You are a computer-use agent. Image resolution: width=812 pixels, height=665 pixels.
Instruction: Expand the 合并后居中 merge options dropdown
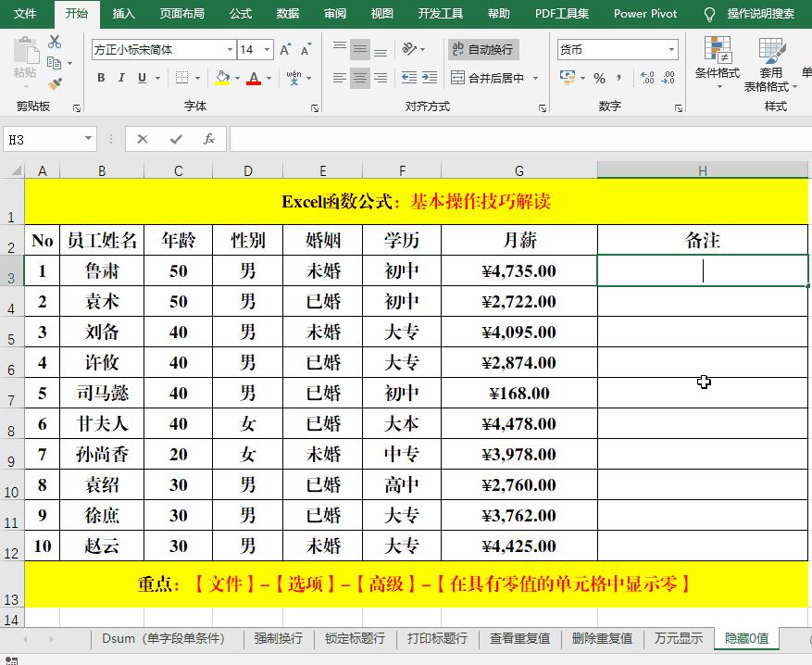534,78
